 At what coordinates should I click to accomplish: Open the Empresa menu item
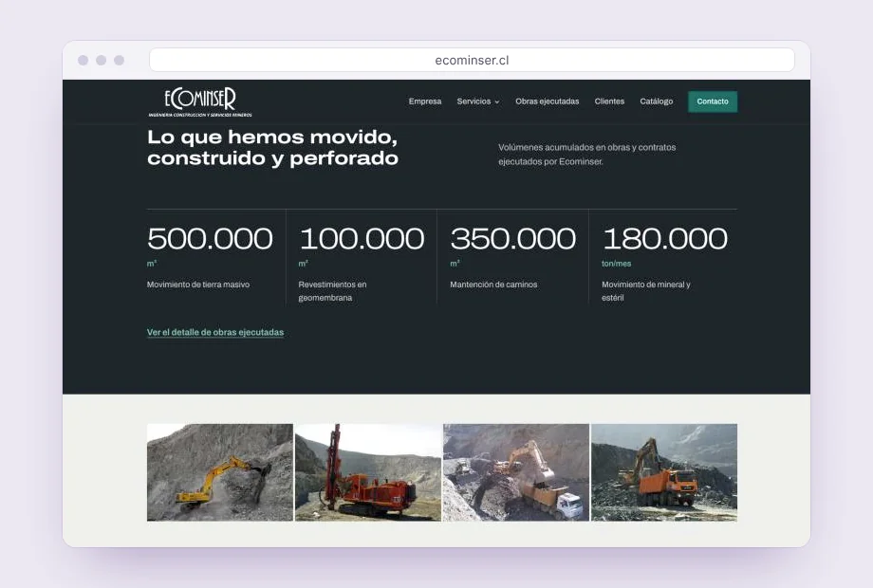425,101
